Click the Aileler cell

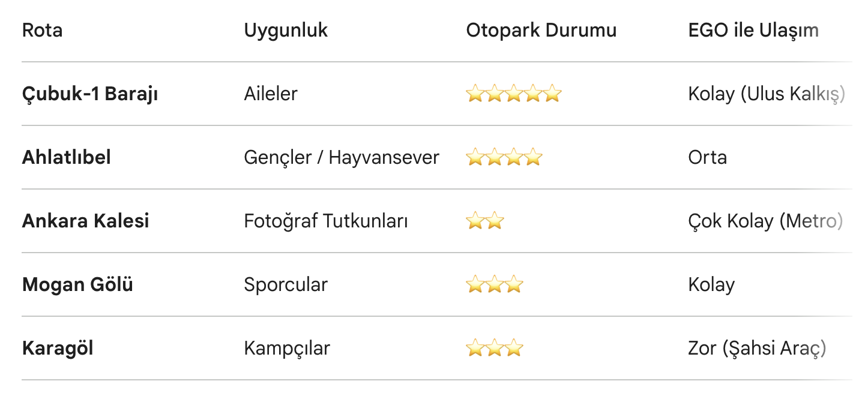pyautogui.click(x=271, y=94)
